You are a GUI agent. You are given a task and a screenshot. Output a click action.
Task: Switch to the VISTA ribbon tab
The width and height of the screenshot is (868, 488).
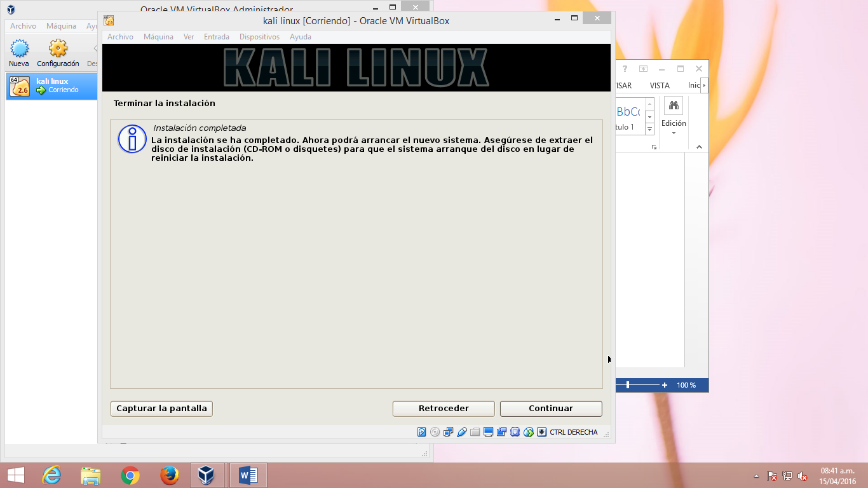click(659, 85)
